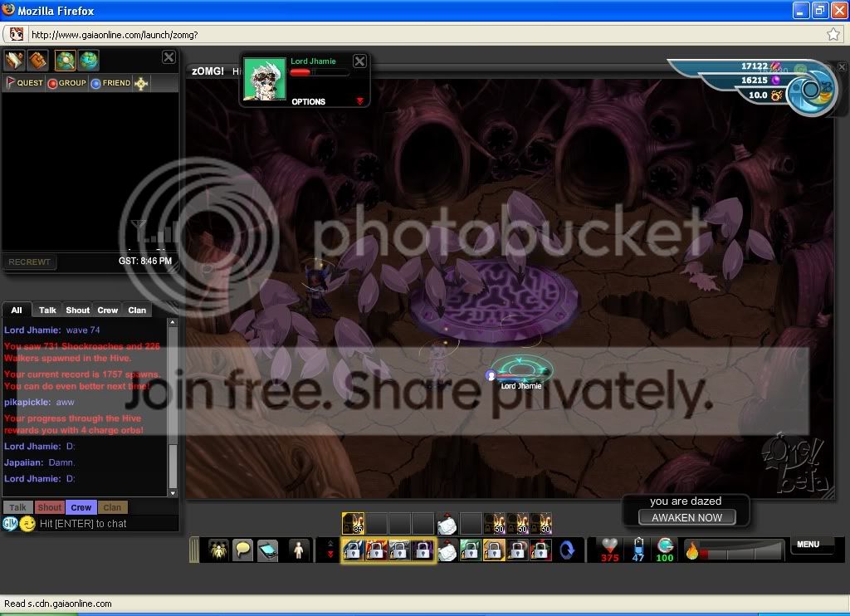
Task: Click the white item in lower ring bar
Action: point(447,550)
